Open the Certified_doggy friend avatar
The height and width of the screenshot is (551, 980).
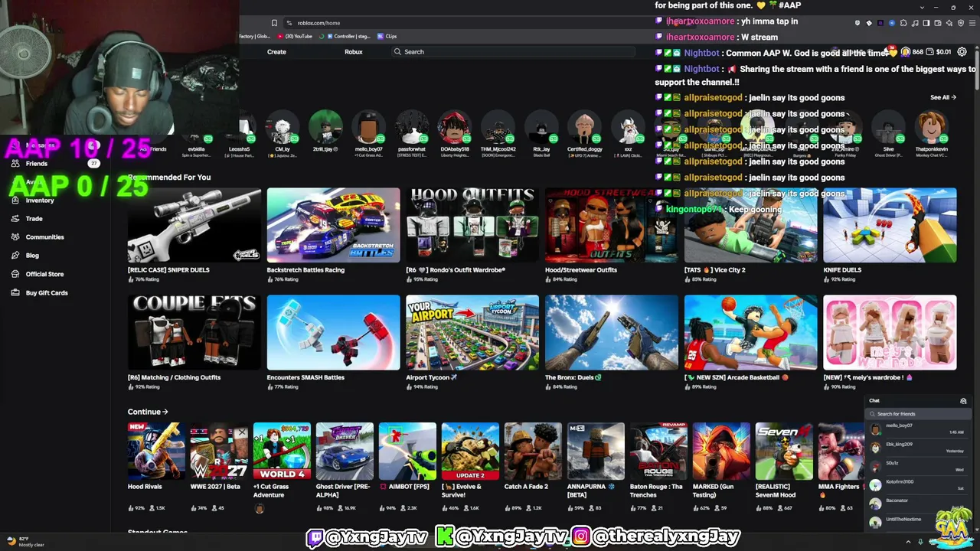[584, 128]
